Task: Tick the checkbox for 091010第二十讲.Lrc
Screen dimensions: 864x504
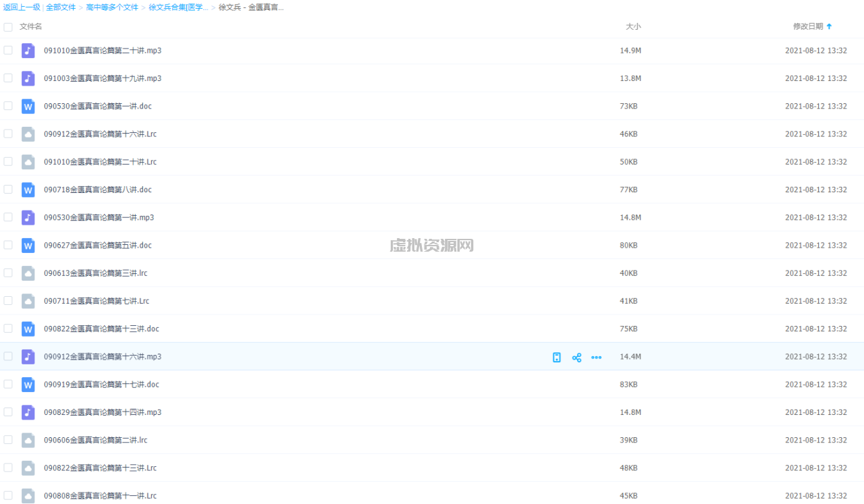Action: click(x=8, y=161)
